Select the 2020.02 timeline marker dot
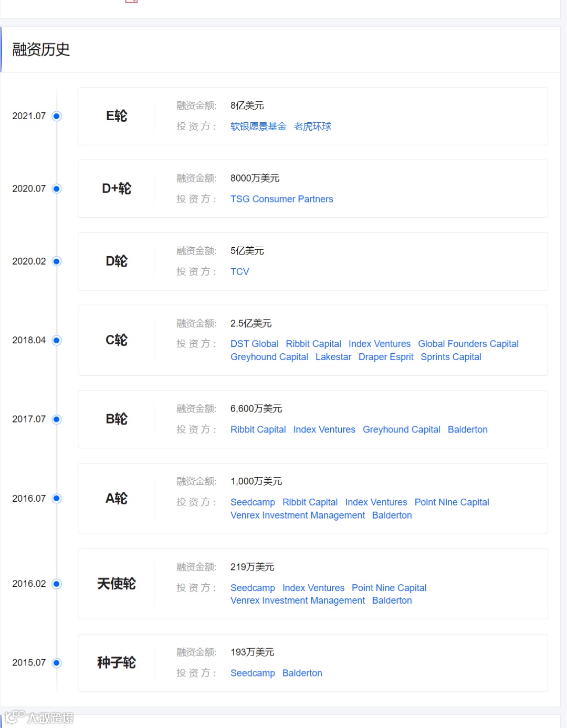Screen dimensions: 567x728 pyautogui.click(x=57, y=261)
